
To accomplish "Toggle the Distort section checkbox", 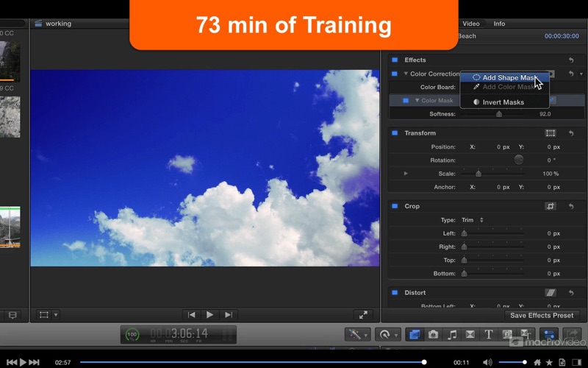I will click(395, 292).
